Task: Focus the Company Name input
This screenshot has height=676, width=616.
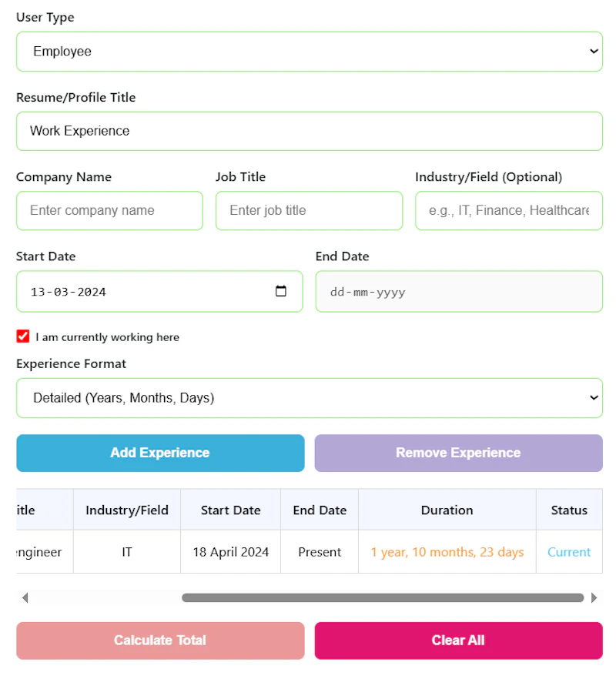Action: pyautogui.click(x=109, y=210)
